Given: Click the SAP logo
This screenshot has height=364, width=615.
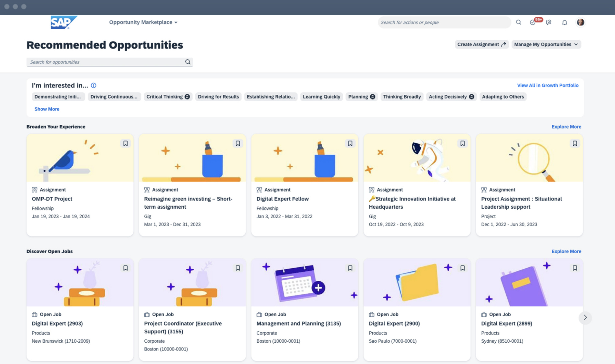Looking at the screenshot, I should 64,22.
